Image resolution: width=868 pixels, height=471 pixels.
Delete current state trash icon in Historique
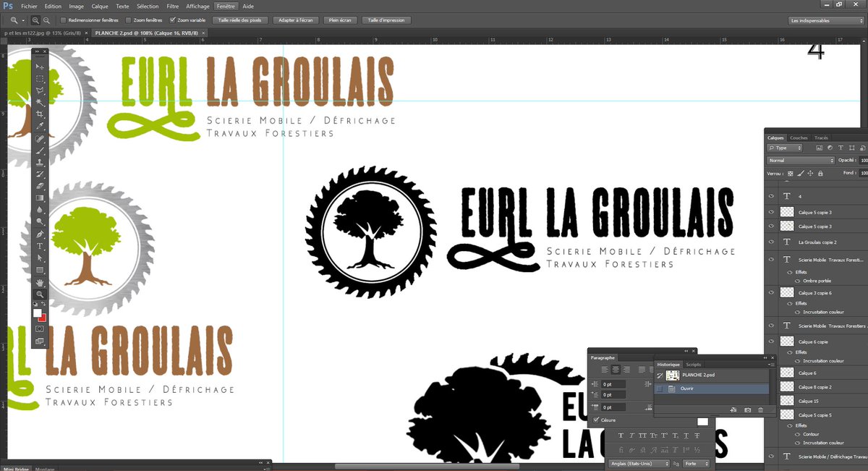click(760, 410)
